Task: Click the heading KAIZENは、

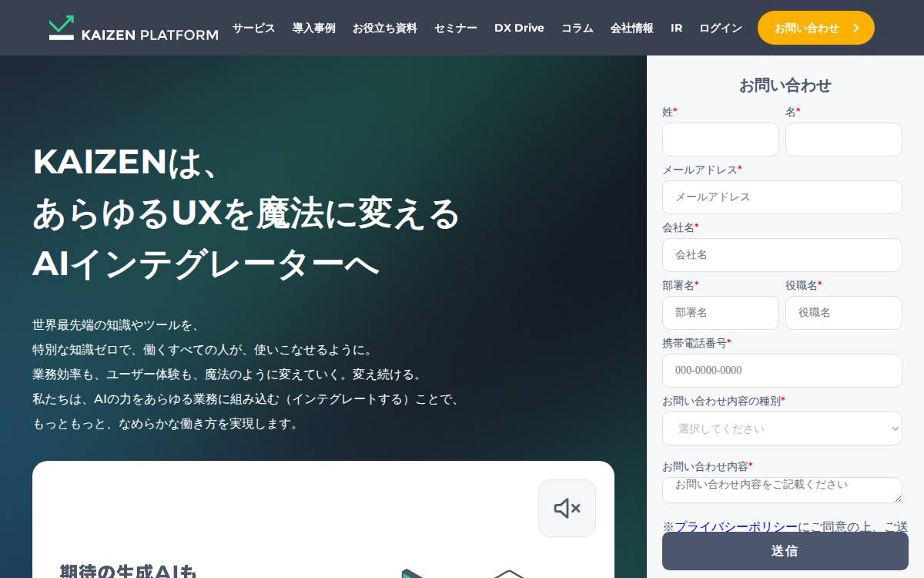Action: 127,162
